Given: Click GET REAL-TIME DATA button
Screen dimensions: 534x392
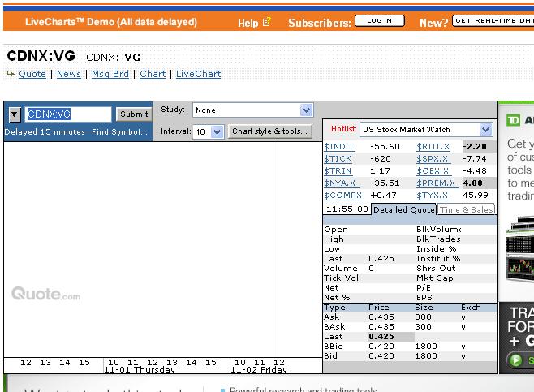Looking at the screenshot, I should pyautogui.click(x=493, y=21).
